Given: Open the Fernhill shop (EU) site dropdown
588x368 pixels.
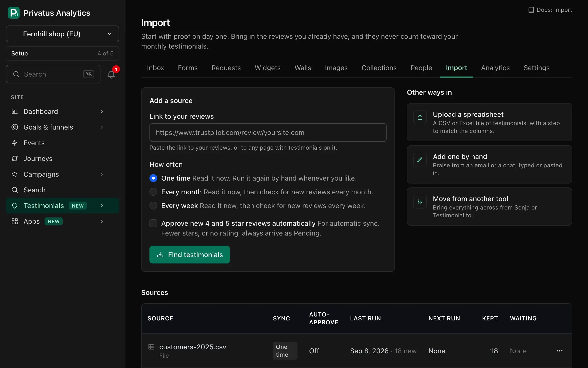Looking at the screenshot, I should coord(62,34).
